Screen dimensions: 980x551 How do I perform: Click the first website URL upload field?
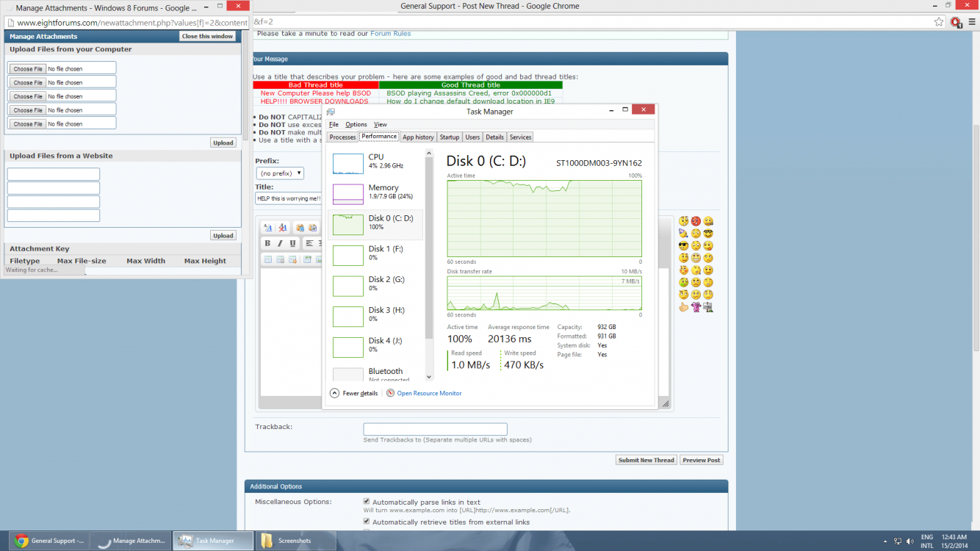pos(54,174)
